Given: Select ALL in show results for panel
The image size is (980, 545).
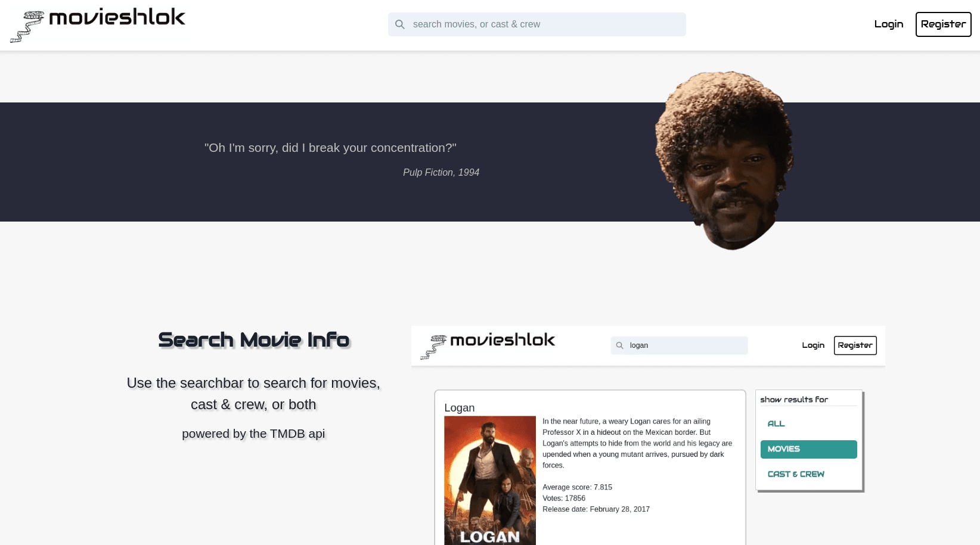Looking at the screenshot, I should point(776,424).
